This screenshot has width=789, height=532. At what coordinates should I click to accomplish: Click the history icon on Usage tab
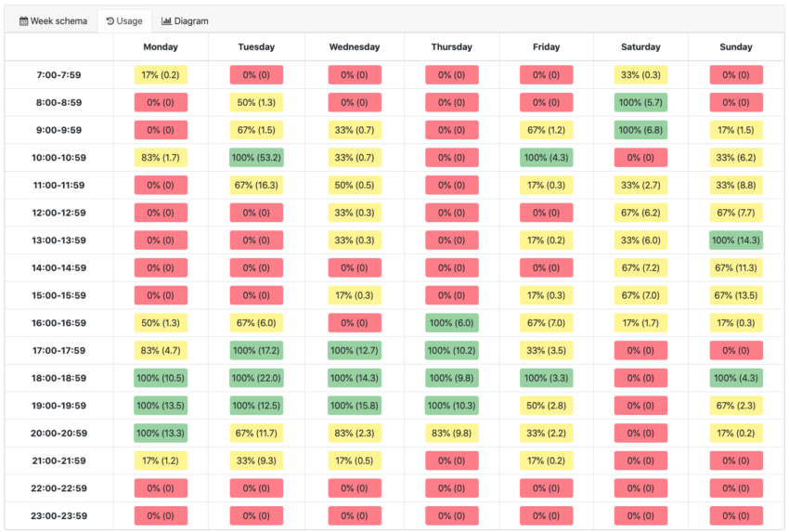(110, 20)
